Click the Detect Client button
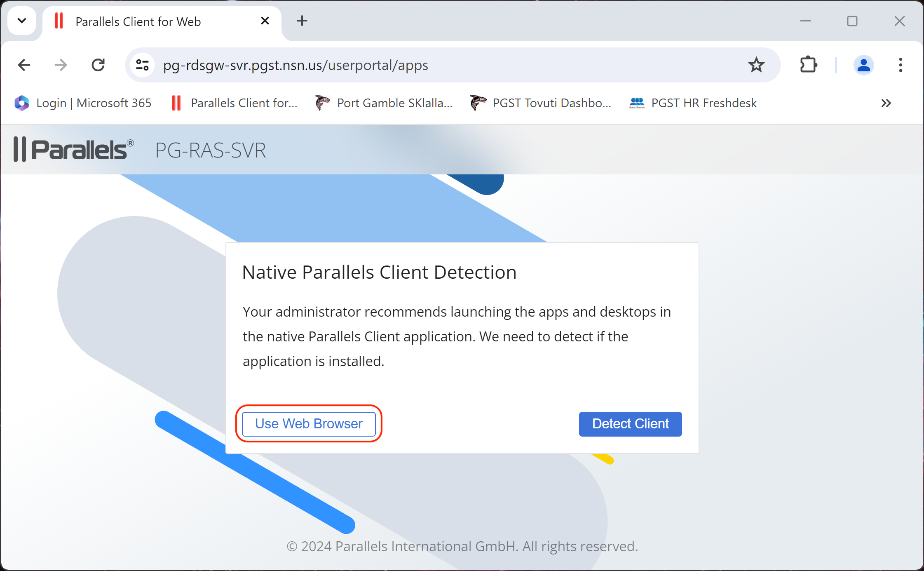Image resolution: width=924 pixels, height=571 pixels. coord(630,424)
